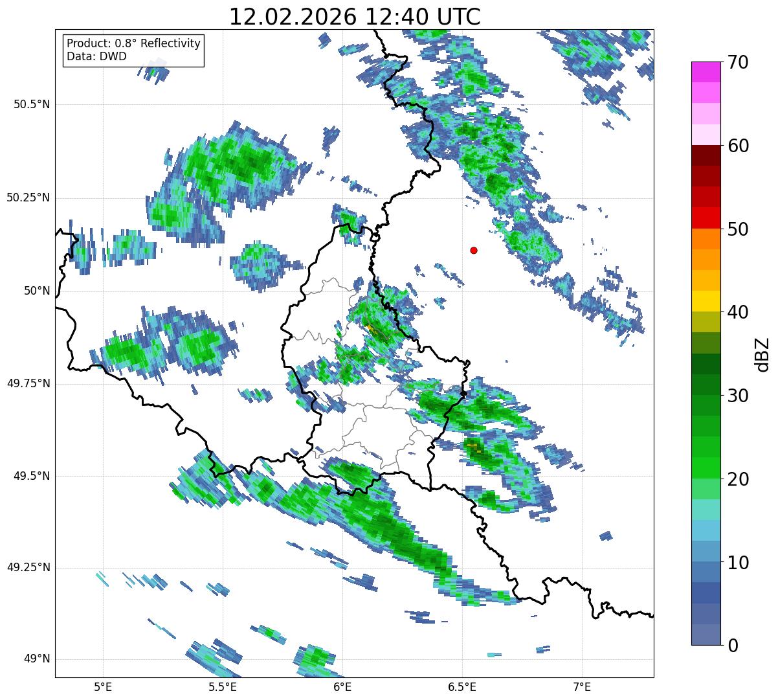Click the 5.5°E longitude label
This screenshot has width=778, height=700.
point(222,686)
